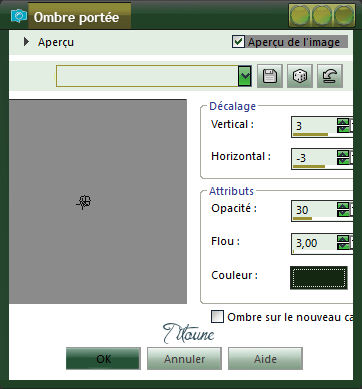Click the first round window control button

coord(300,15)
